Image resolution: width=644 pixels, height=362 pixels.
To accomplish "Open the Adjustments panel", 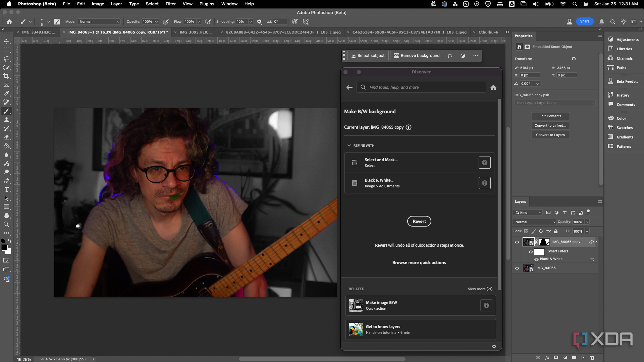I will [x=624, y=40].
